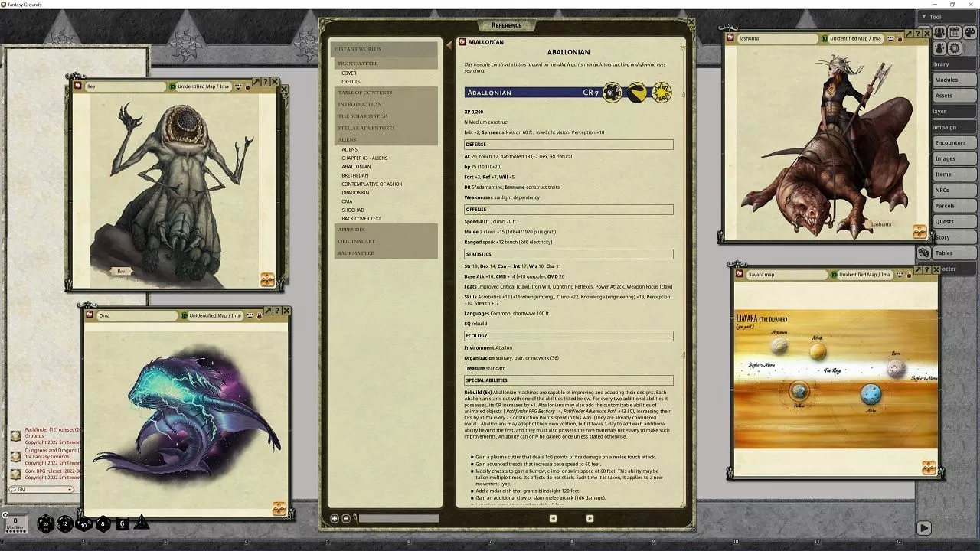Viewport: 980px width, 551px height.
Task: Roll the d12 die
Action: coord(65,524)
